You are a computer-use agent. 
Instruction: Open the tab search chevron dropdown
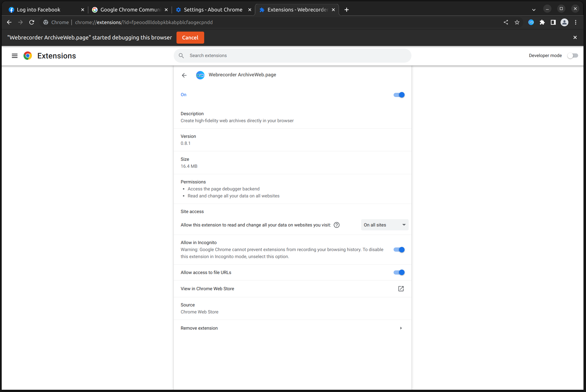coord(534,10)
